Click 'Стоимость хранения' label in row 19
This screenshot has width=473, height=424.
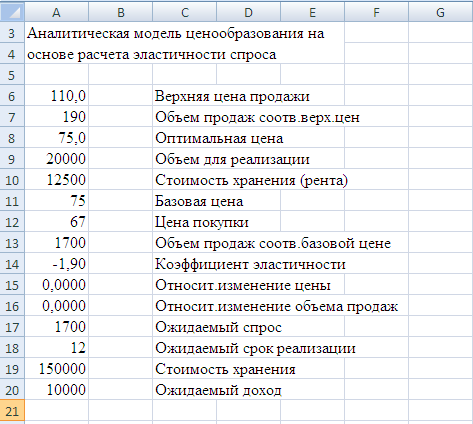225,369
